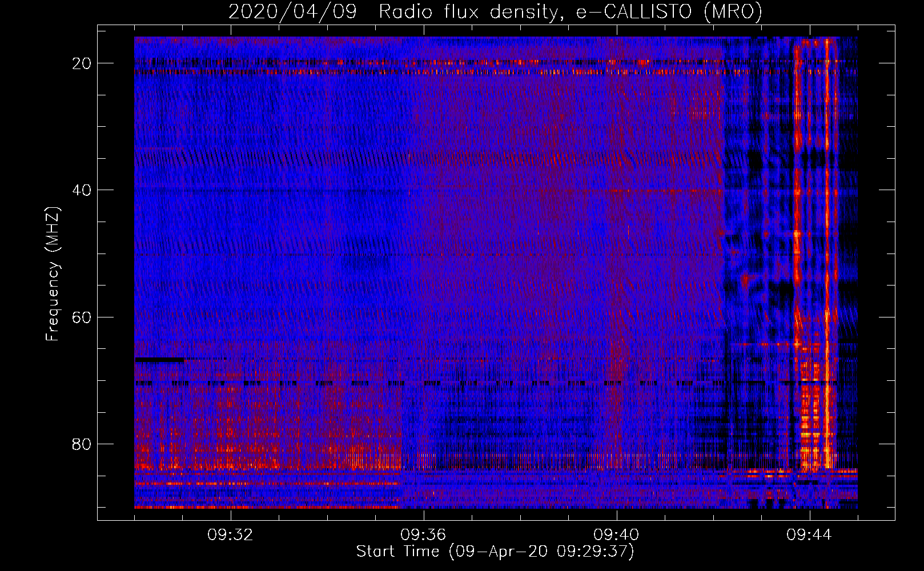Viewport: 924px width, 571px height.
Task: Click the frequency tick label '40'
Action: click(82, 190)
